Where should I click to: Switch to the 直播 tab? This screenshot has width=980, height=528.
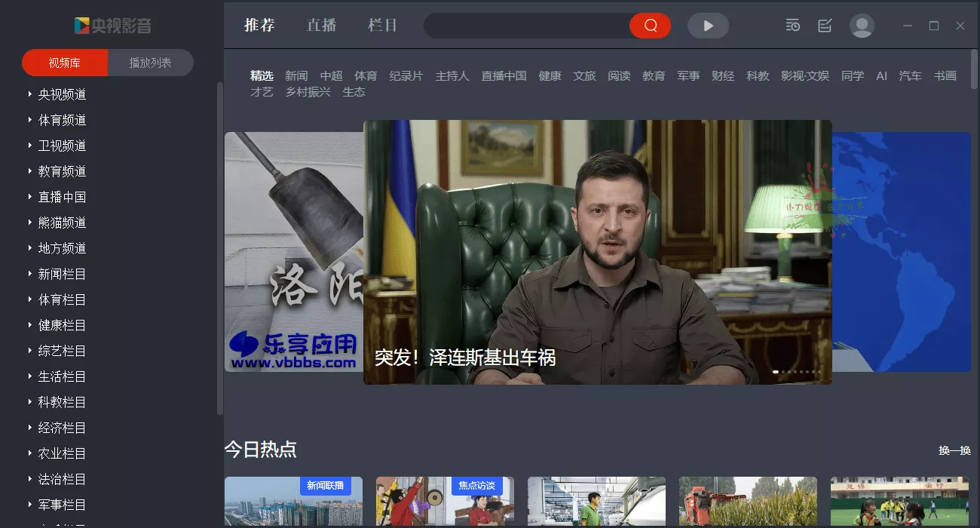click(323, 25)
